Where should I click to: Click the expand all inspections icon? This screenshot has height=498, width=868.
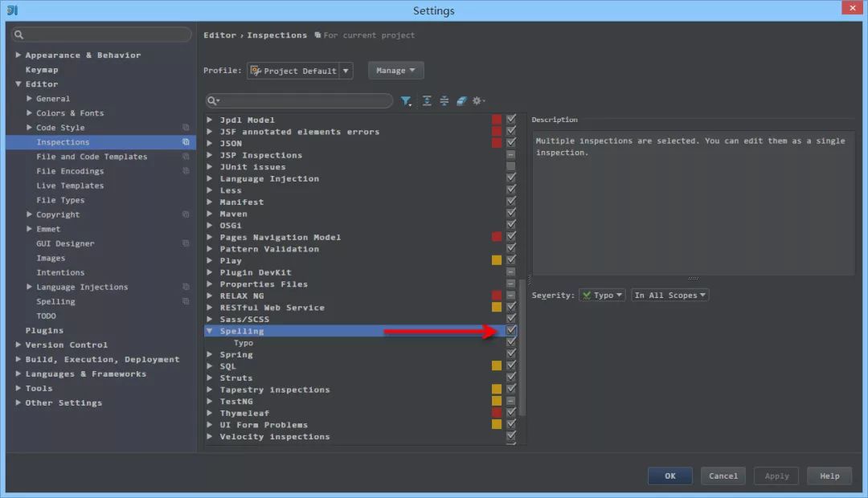[427, 101]
